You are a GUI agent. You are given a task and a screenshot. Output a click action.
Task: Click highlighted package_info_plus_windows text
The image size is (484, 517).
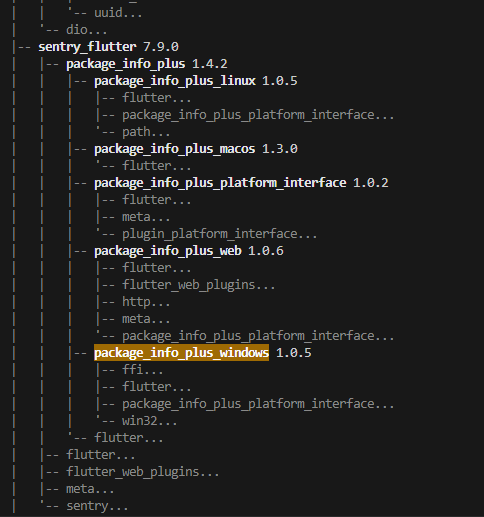tap(181, 353)
